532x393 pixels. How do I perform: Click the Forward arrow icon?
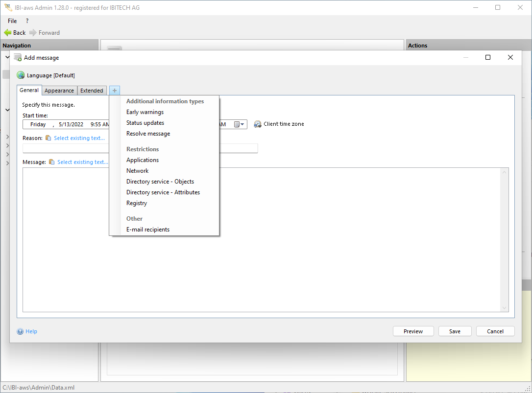point(33,33)
